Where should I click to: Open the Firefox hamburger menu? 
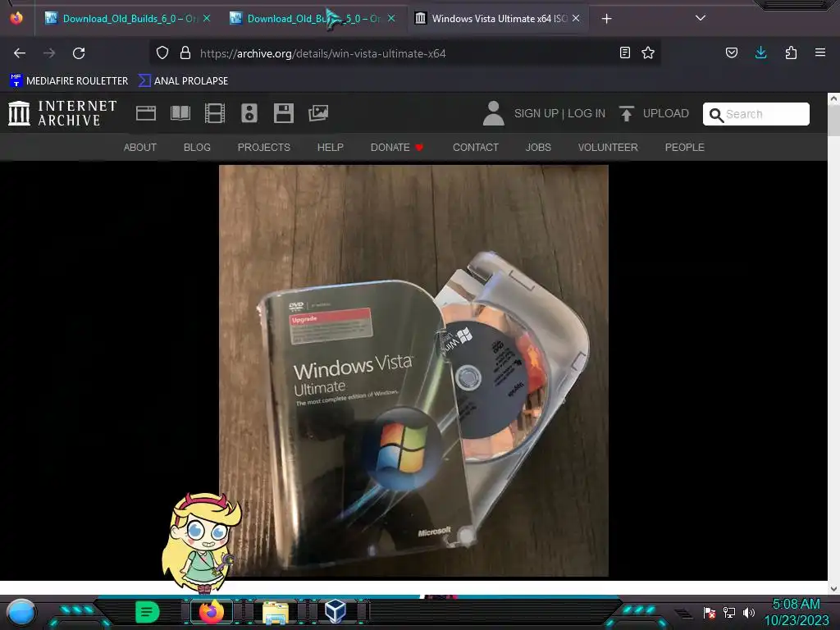820,52
